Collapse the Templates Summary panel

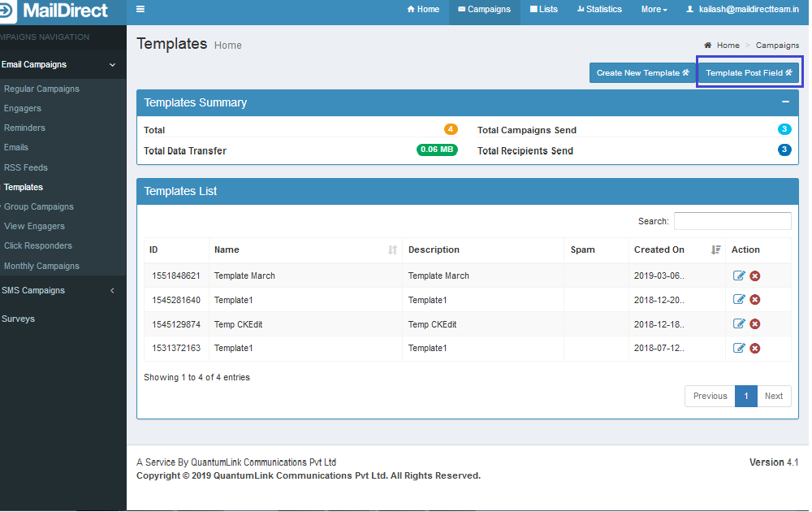[x=785, y=102]
